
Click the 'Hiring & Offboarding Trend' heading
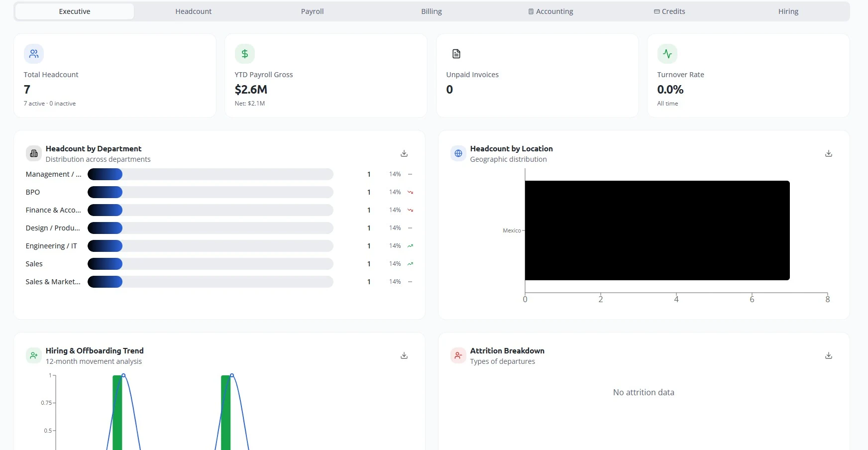(95, 351)
